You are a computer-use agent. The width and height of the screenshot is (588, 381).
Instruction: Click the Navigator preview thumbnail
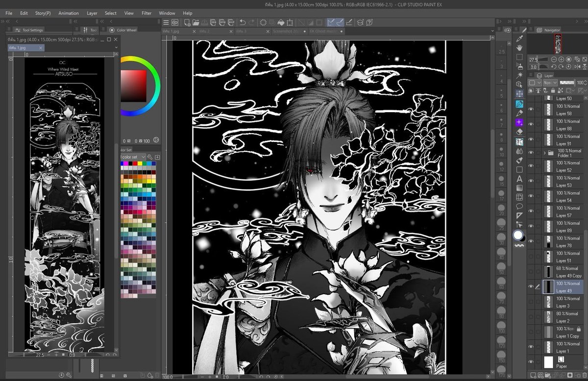[x=558, y=44]
